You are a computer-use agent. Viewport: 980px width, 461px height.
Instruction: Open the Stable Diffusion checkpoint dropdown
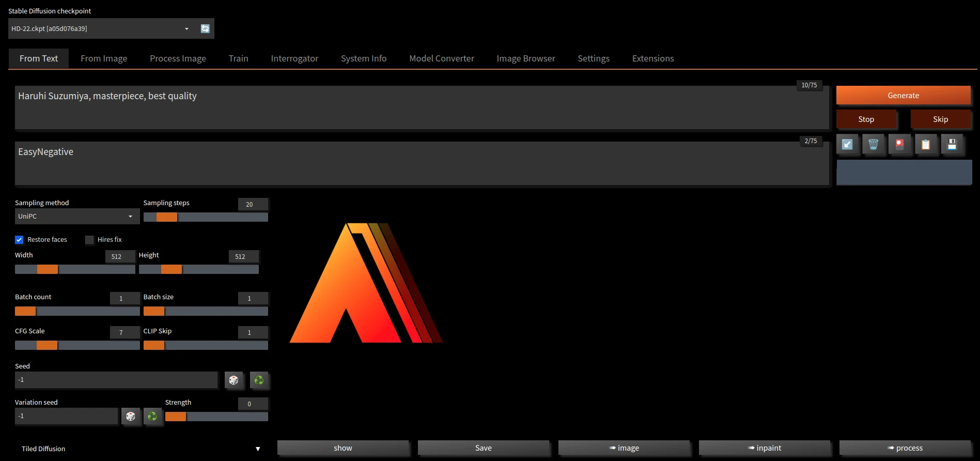pyautogui.click(x=101, y=29)
